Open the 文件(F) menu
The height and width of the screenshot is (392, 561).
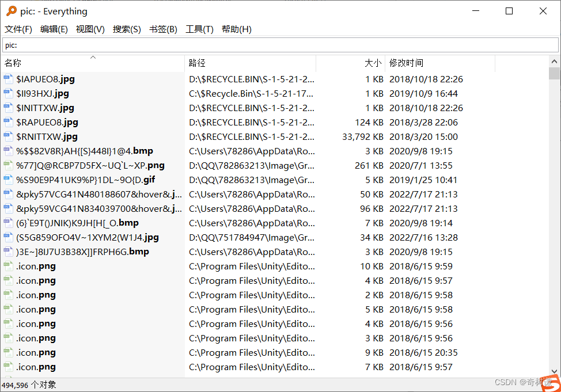18,29
